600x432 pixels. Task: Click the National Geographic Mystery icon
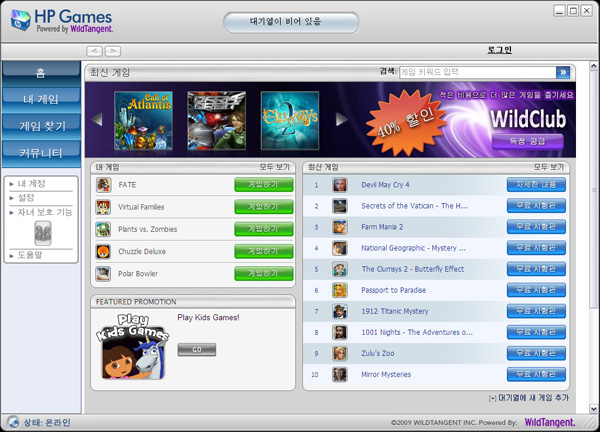(x=339, y=248)
